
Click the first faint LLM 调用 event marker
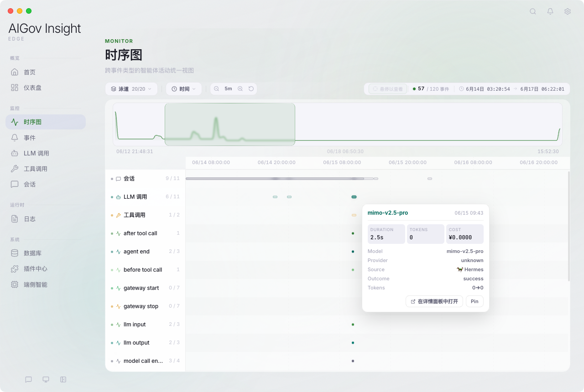click(x=275, y=197)
